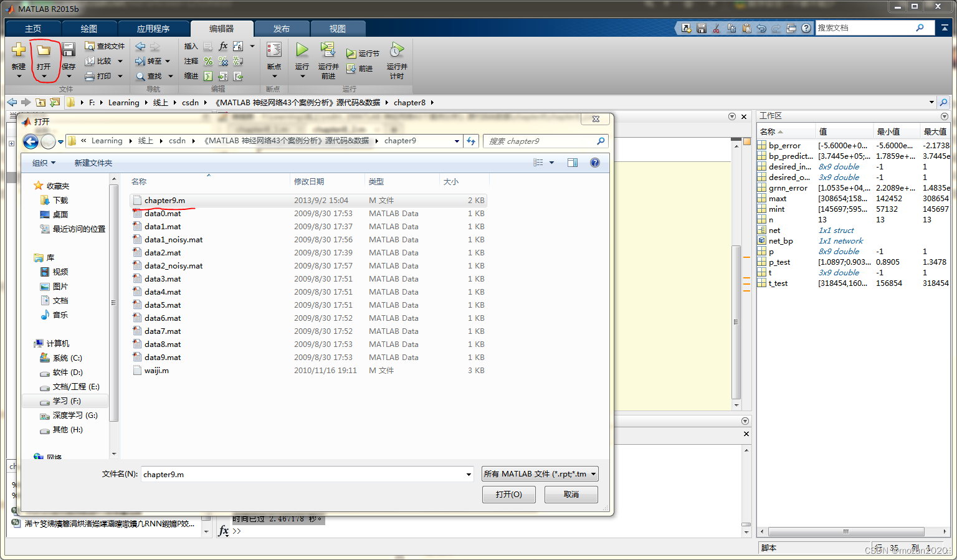The width and height of the screenshot is (957, 560).
Task: Click the Breakpoints (断点) icon
Action: pos(274,50)
